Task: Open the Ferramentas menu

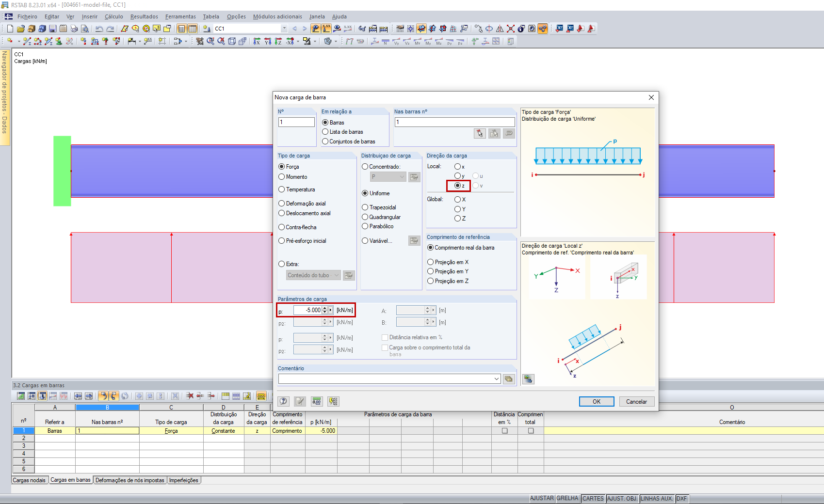Action: point(180,16)
